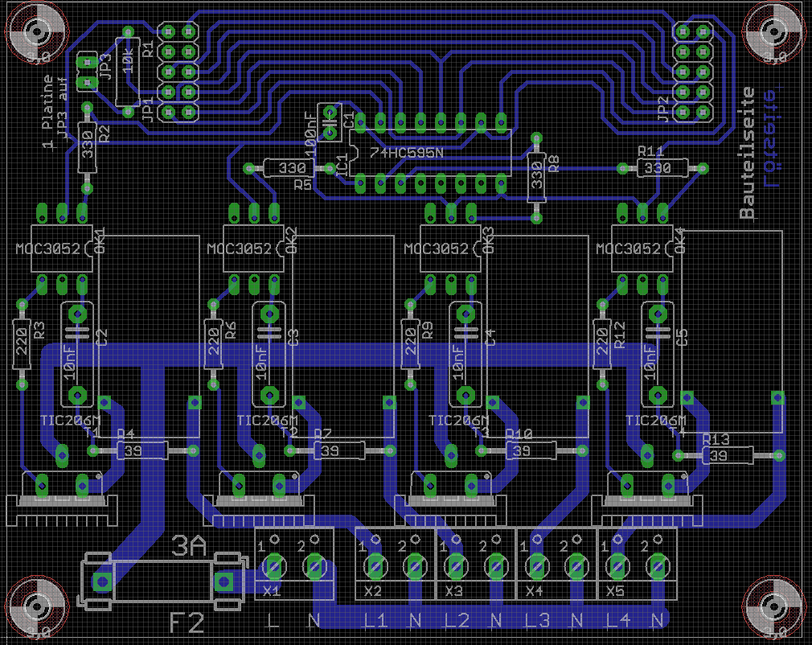This screenshot has height=645, width=812.
Task: Click the 330 ohm resistor R8
Action: click(x=536, y=177)
